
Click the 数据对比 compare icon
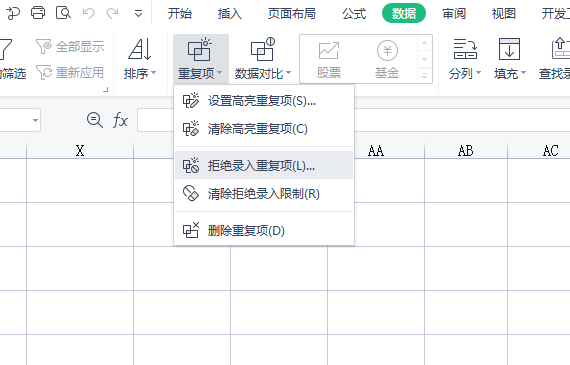(263, 49)
